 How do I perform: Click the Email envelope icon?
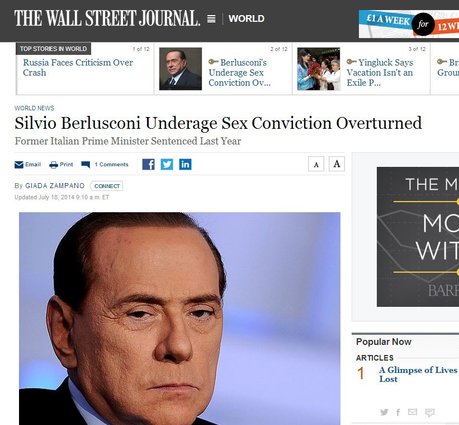tap(19, 165)
